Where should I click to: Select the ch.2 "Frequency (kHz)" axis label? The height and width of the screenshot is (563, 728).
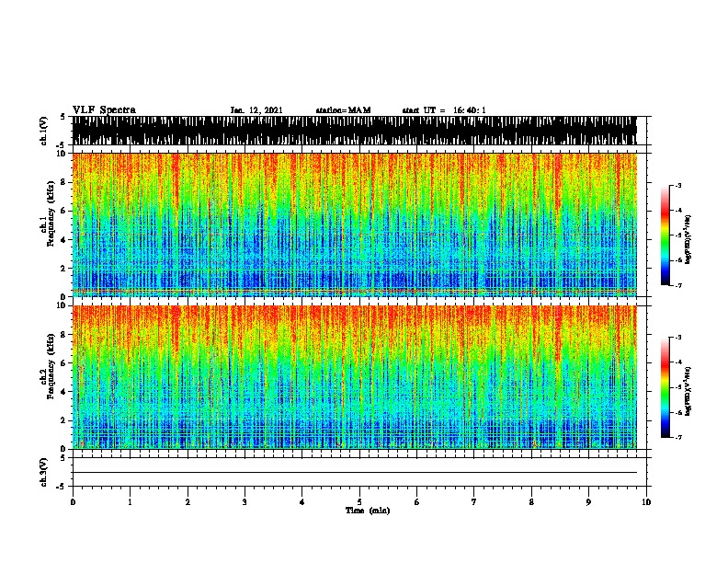click(51, 366)
